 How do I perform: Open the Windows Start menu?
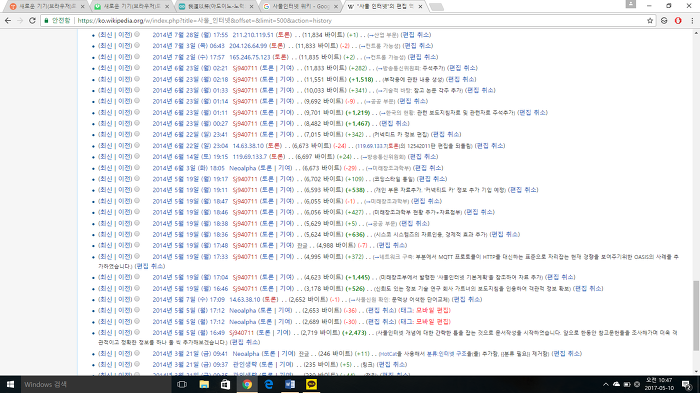[10, 385]
